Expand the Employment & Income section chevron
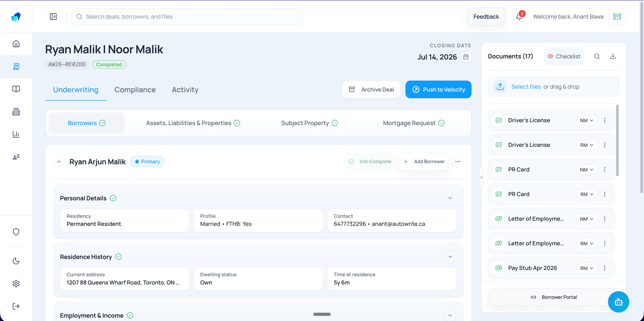Image resolution: width=644 pixels, height=321 pixels. (x=450, y=315)
